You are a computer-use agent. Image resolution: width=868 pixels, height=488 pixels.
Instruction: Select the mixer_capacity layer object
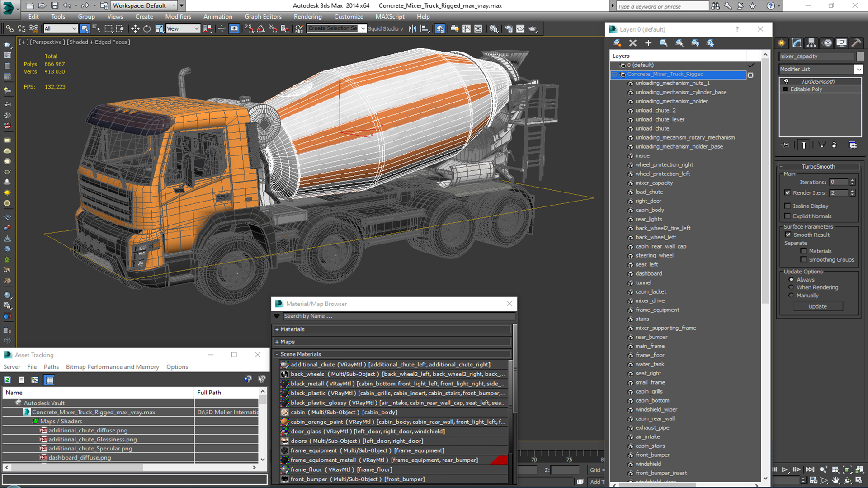[x=654, y=183]
